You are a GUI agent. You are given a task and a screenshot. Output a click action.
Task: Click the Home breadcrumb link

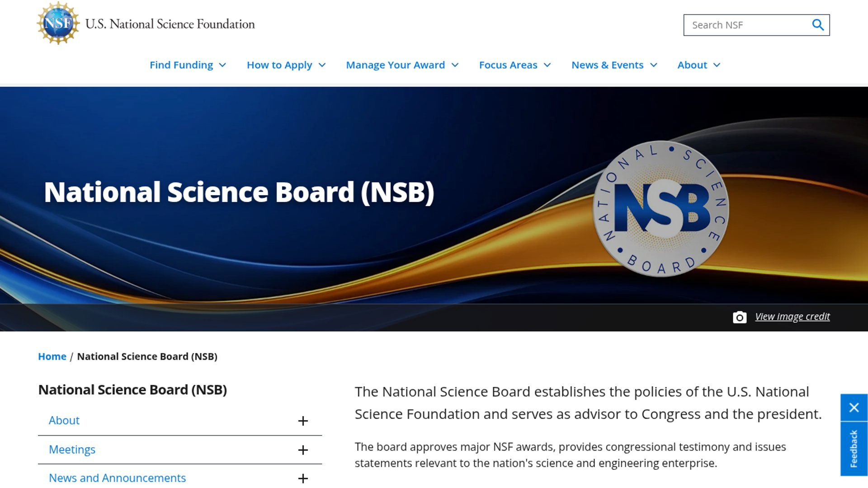click(52, 357)
